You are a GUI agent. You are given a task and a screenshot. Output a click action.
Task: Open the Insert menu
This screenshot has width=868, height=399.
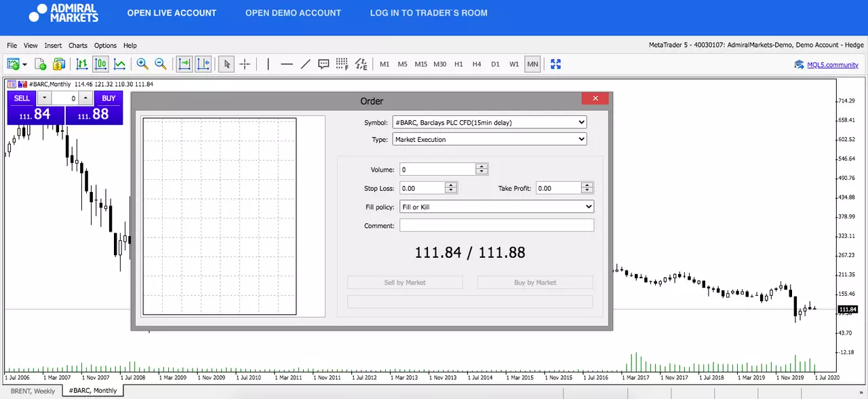(x=53, y=45)
